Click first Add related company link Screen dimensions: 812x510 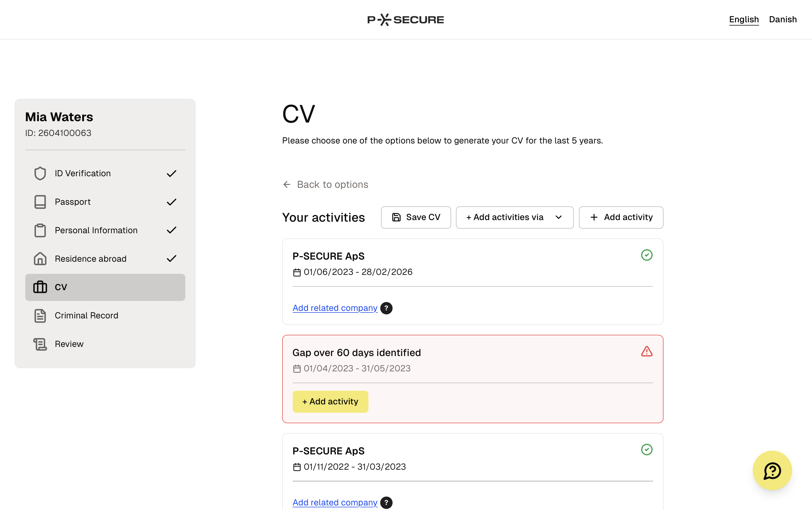tap(335, 308)
